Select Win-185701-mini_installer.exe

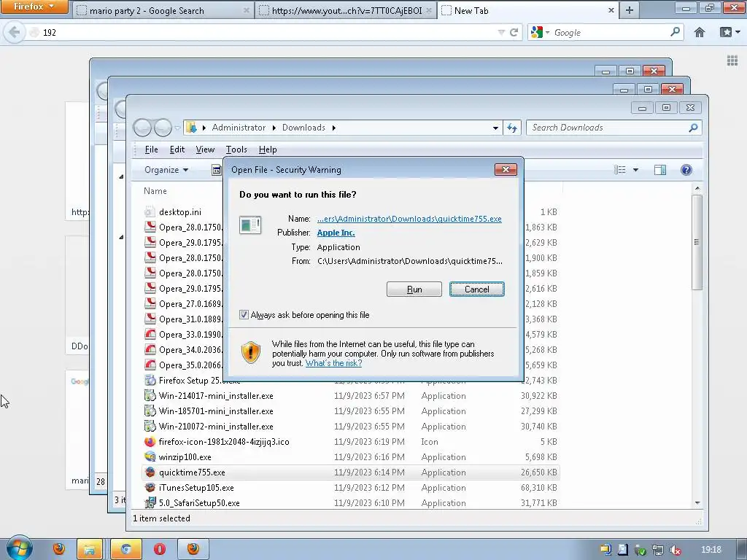point(216,411)
